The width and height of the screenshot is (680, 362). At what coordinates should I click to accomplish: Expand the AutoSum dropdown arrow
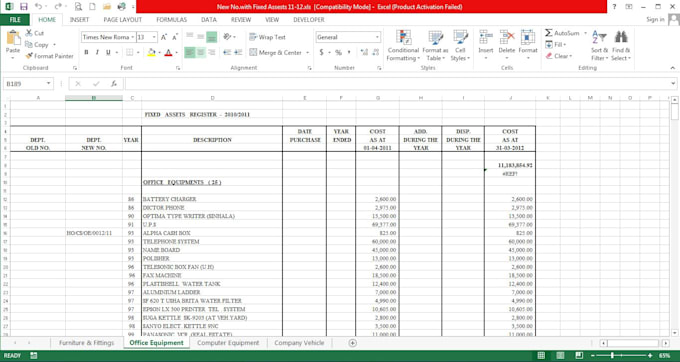pyautogui.click(x=585, y=33)
